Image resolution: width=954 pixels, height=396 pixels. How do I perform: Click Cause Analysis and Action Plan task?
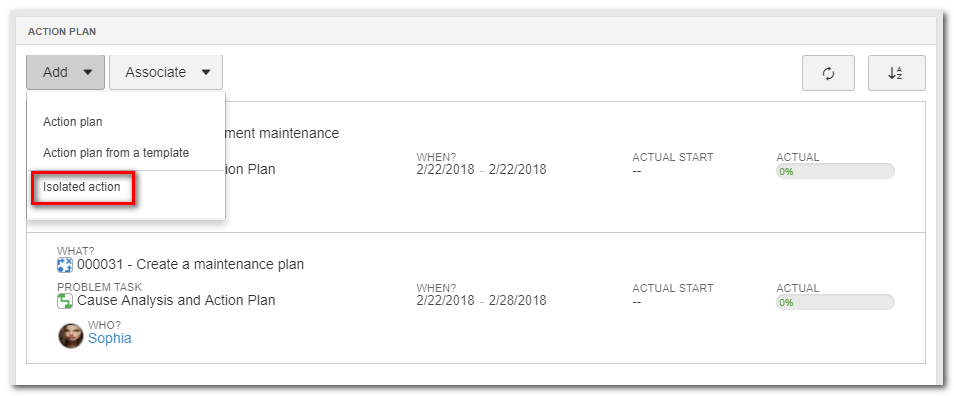click(176, 300)
